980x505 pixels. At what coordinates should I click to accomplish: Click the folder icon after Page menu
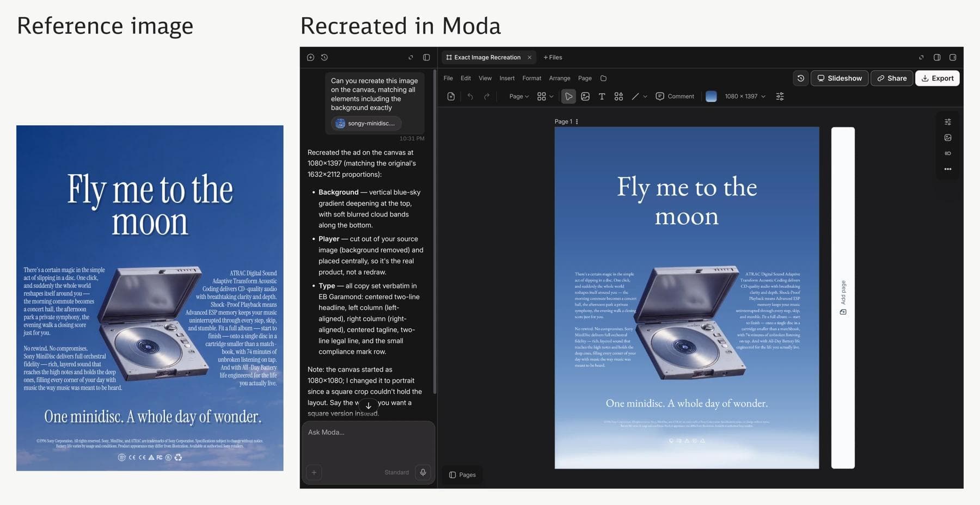pos(603,78)
